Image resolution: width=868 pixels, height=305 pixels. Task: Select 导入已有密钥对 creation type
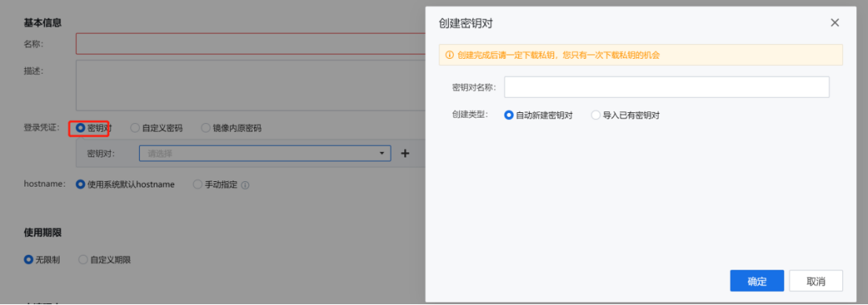(x=596, y=115)
